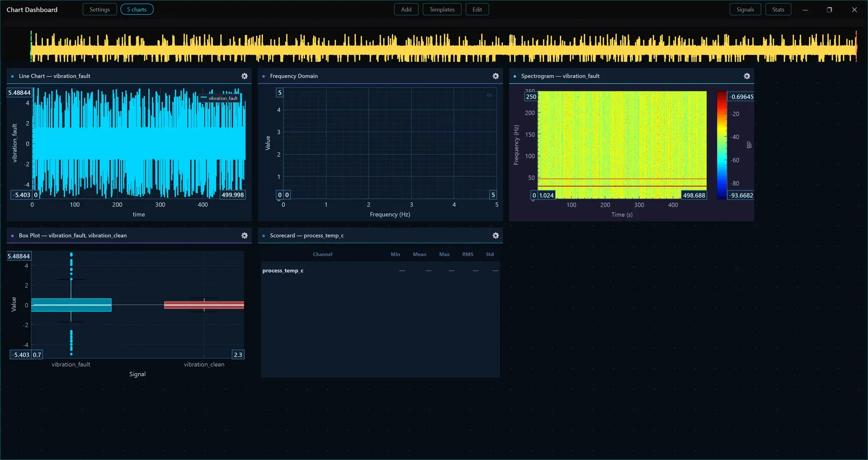Open settings gear of Spectrogram panel

747,76
